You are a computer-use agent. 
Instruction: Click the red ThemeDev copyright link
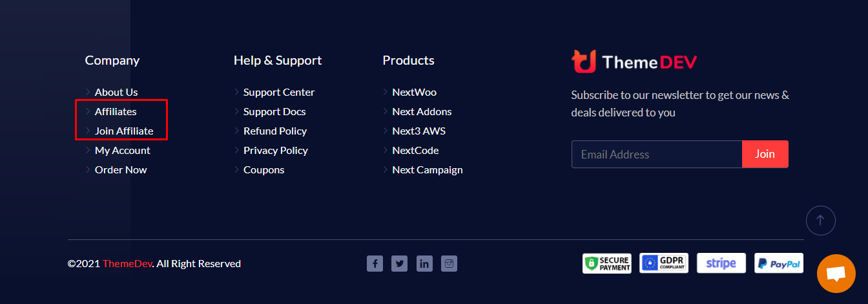(x=127, y=263)
